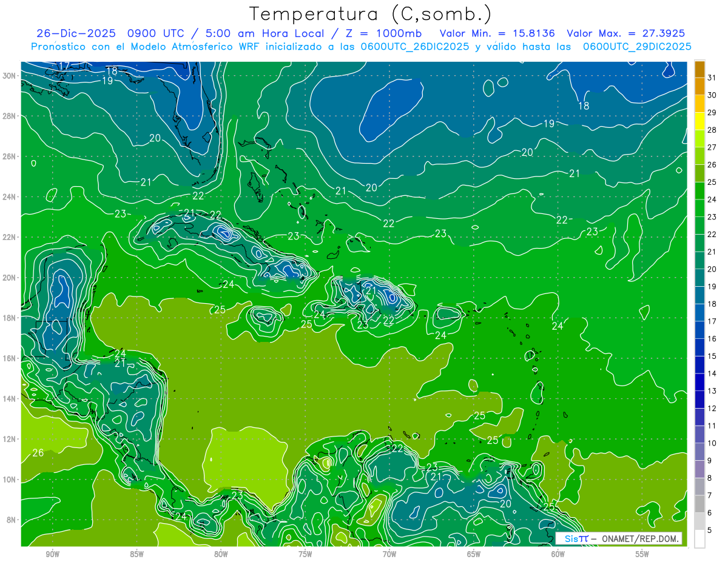Click the 80W longitude axis label
Screen dimensions: 728x562
pyautogui.click(x=221, y=554)
